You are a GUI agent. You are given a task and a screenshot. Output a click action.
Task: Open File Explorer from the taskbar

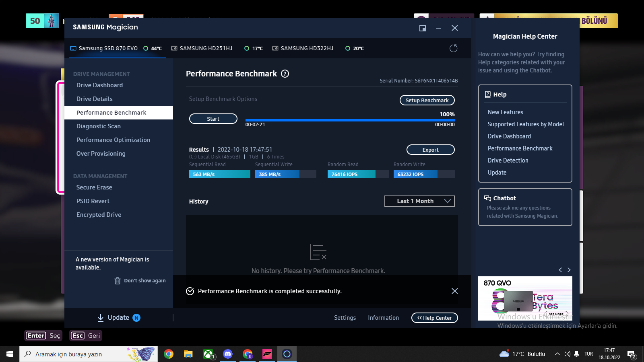188,354
